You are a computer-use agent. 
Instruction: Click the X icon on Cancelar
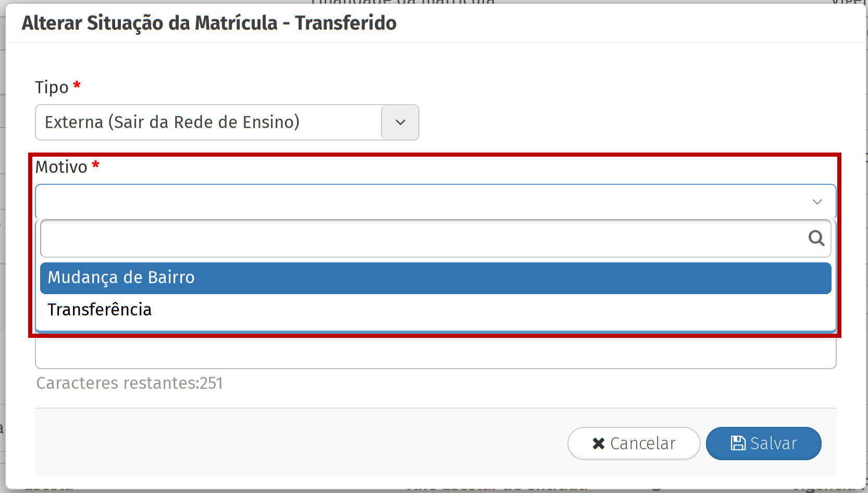[598, 444]
